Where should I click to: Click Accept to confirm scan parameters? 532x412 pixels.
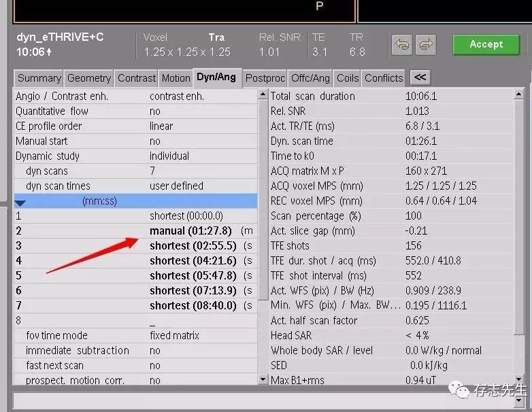[486, 44]
